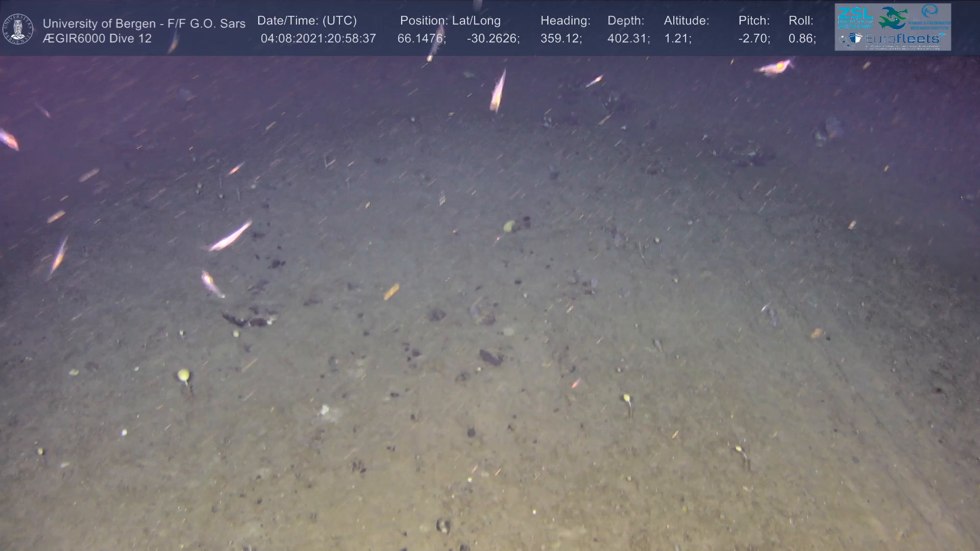Click the Marine & Freshwater Research Institute logo

tap(930, 16)
